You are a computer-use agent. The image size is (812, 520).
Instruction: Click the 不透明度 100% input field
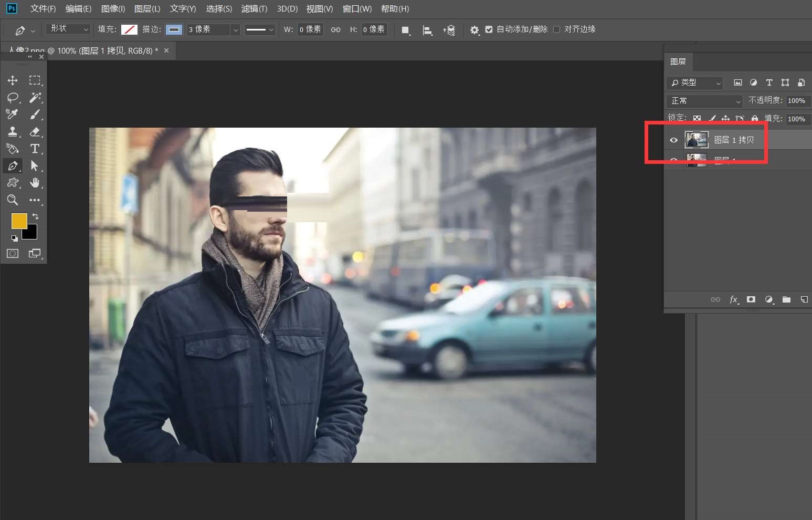click(797, 101)
